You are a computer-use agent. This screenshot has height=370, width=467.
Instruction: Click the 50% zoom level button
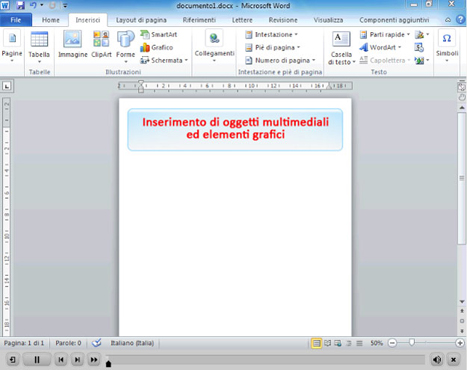376,343
